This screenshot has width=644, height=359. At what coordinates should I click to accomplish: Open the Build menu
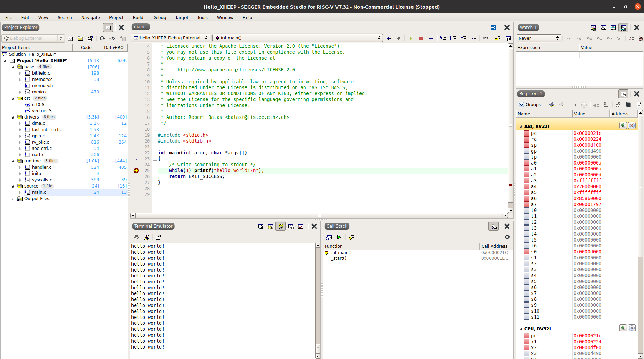point(138,18)
